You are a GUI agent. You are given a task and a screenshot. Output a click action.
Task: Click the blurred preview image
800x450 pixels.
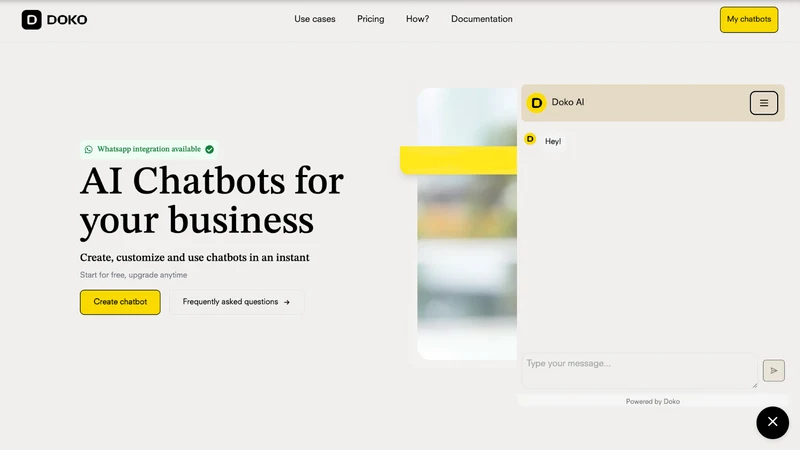(467, 223)
